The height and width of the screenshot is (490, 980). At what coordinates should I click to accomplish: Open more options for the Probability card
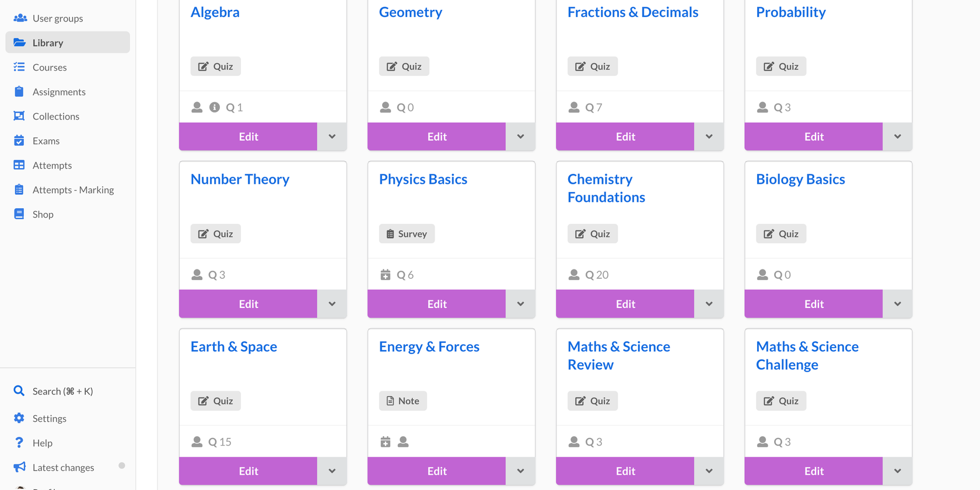[x=897, y=136]
